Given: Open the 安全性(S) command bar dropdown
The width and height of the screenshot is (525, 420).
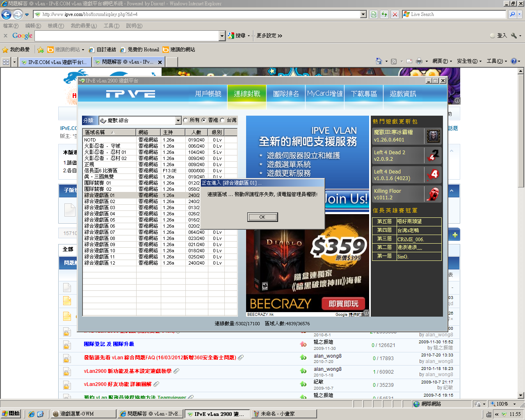Looking at the screenshot, I should [x=469, y=61].
